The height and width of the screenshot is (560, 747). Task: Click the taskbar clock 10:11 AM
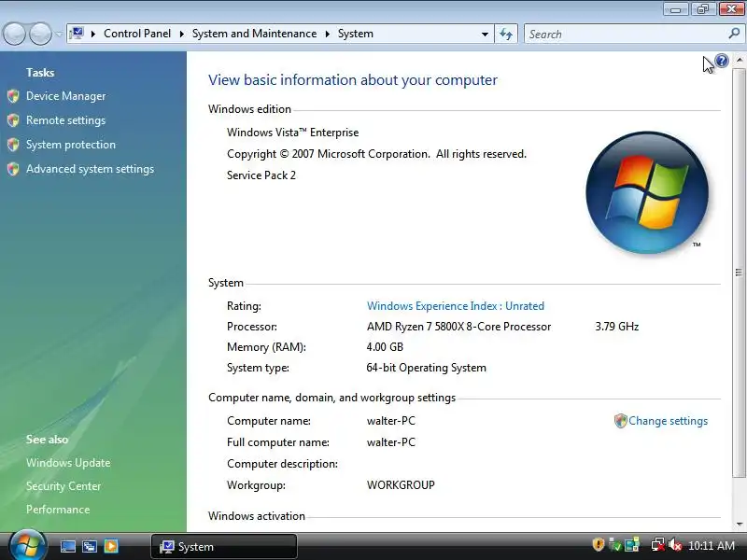[712, 546]
